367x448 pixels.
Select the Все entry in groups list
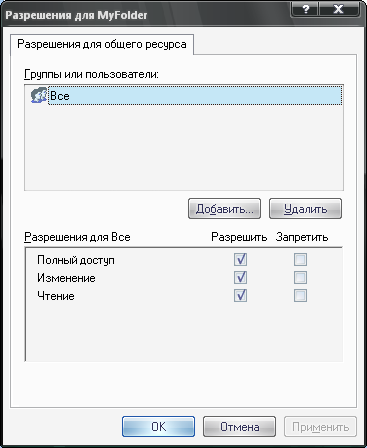(195, 96)
